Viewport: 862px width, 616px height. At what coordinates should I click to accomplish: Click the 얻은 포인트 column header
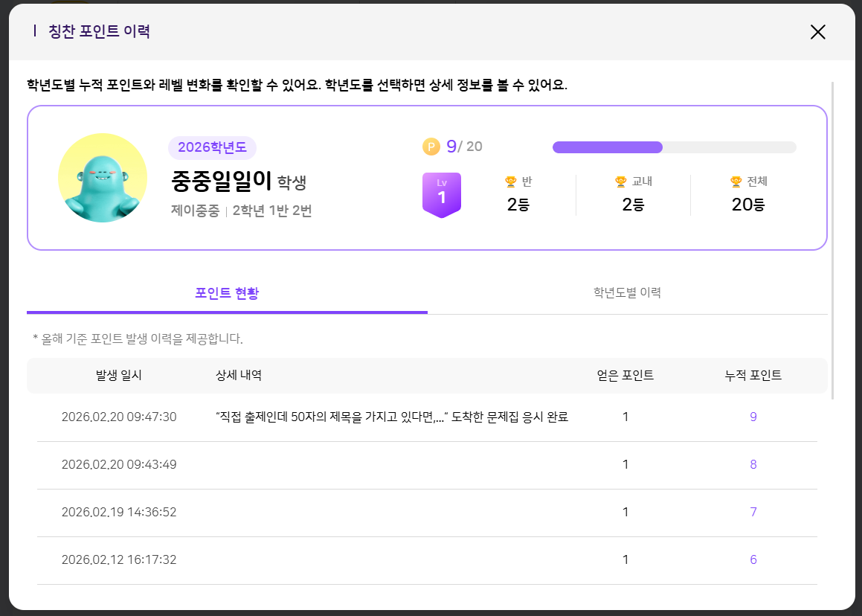625,376
